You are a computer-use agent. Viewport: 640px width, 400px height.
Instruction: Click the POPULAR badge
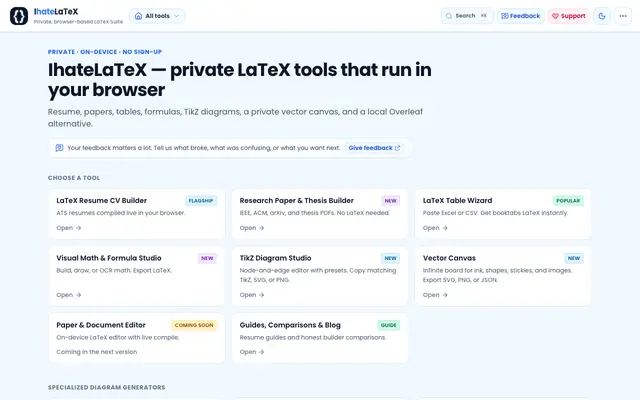568,200
